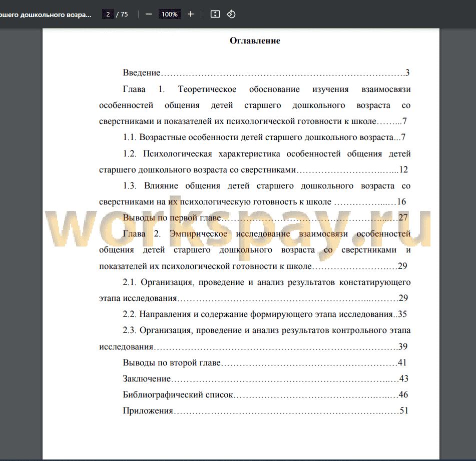Click page number 12 for section 1.2
Image resolution: width=476 pixels, height=461 pixels.
(403, 169)
